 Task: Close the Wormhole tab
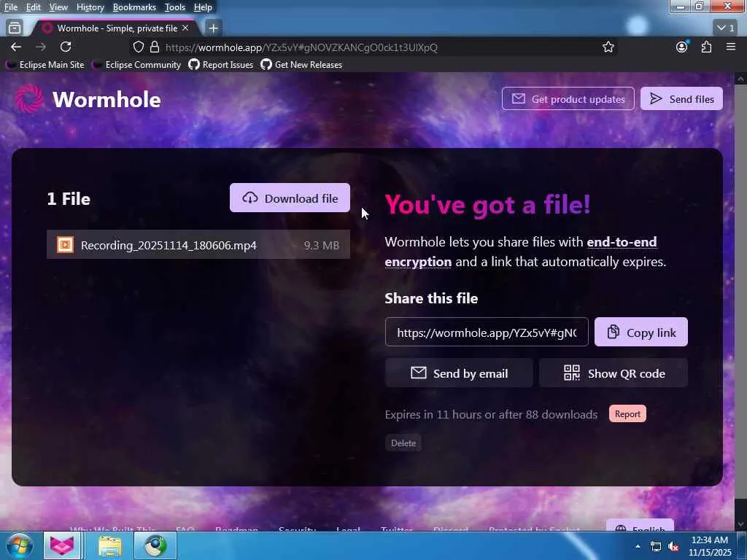[x=185, y=28]
